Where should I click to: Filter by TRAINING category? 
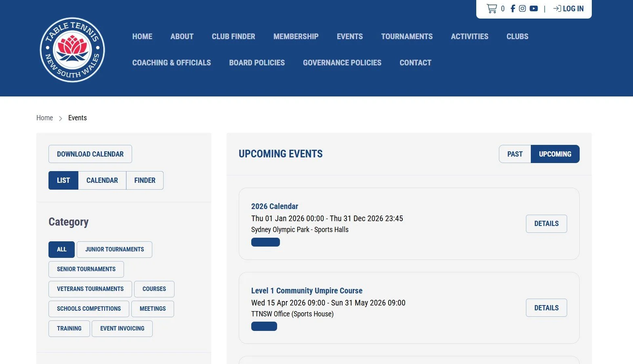pyautogui.click(x=69, y=328)
